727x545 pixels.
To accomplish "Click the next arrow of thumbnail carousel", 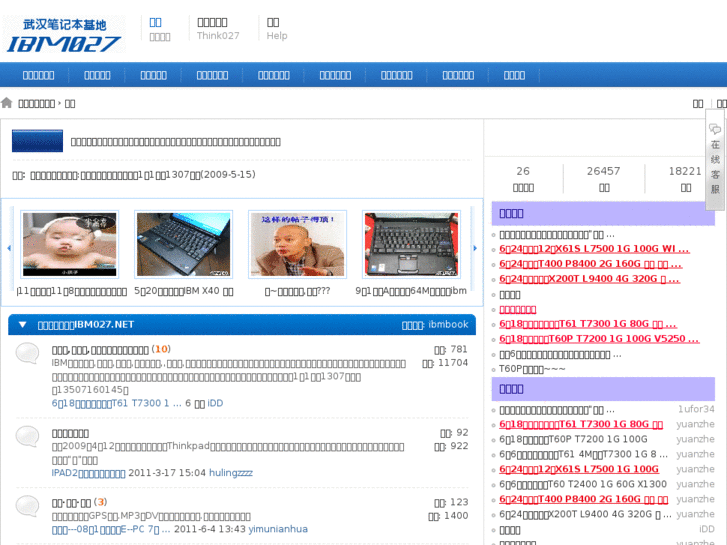I will [475, 248].
